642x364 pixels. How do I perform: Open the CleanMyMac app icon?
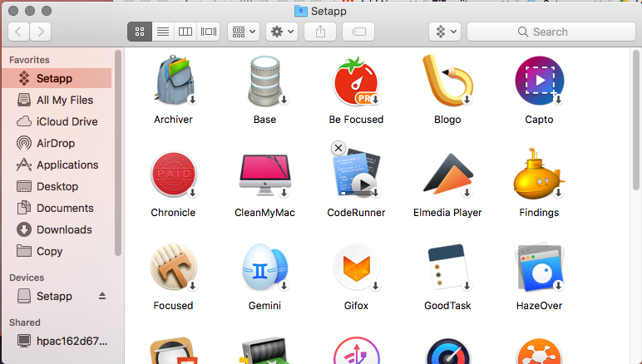pos(264,175)
